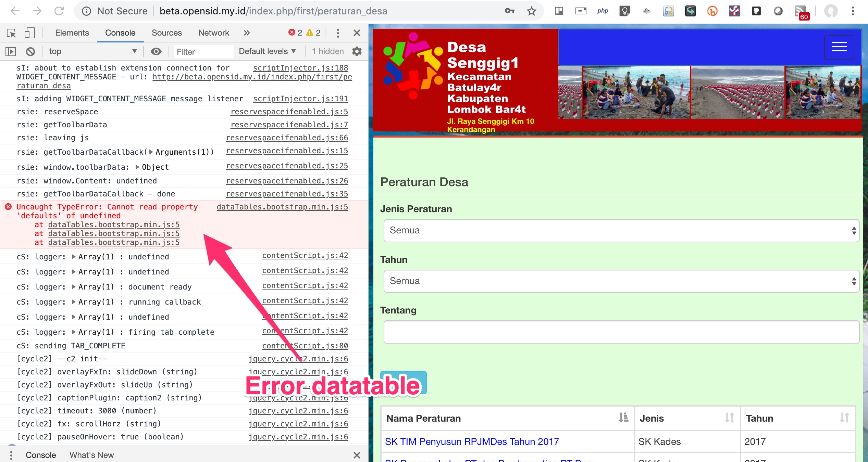Show more DevTools tabs chevron
The height and width of the screenshot is (462, 868).
(247, 33)
